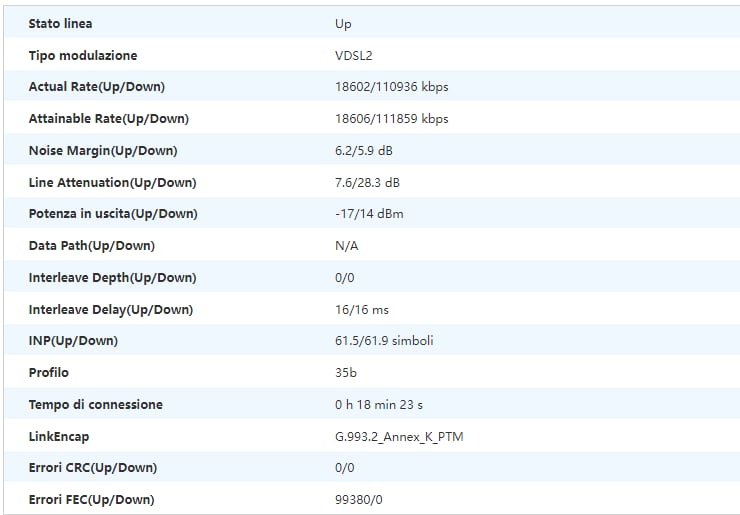The height and width of the screenshot is (515, 740).
Task: Click the 'Interleave Delay(Up/Down)' label
Action: 111,310
